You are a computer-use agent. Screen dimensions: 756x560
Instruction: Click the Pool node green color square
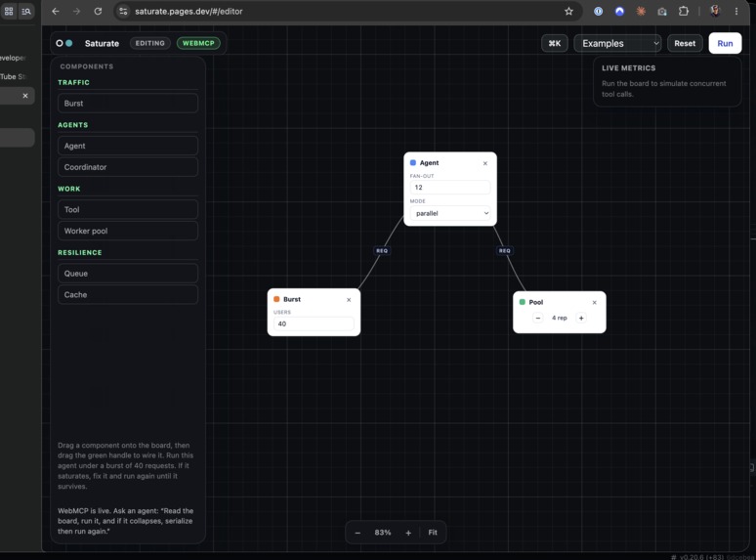(x=523, y=302)
